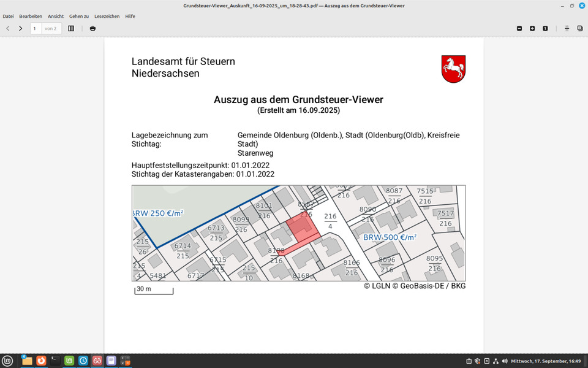Screen dimensions: 588x368
Task: Toggle continuous page scrolling mode
Action: point(567,28)
